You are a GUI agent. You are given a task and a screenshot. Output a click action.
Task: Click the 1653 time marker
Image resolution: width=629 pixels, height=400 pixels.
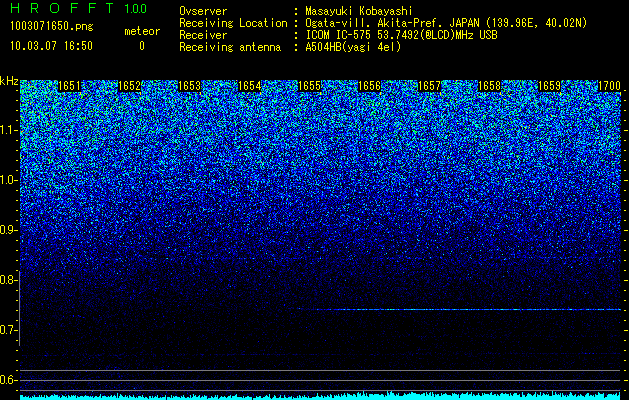click(189, 86)
